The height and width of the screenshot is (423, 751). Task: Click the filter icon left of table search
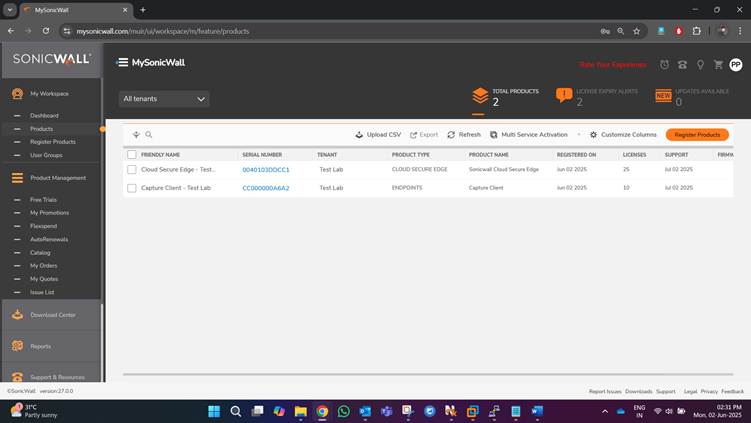[x=137, y=135]
